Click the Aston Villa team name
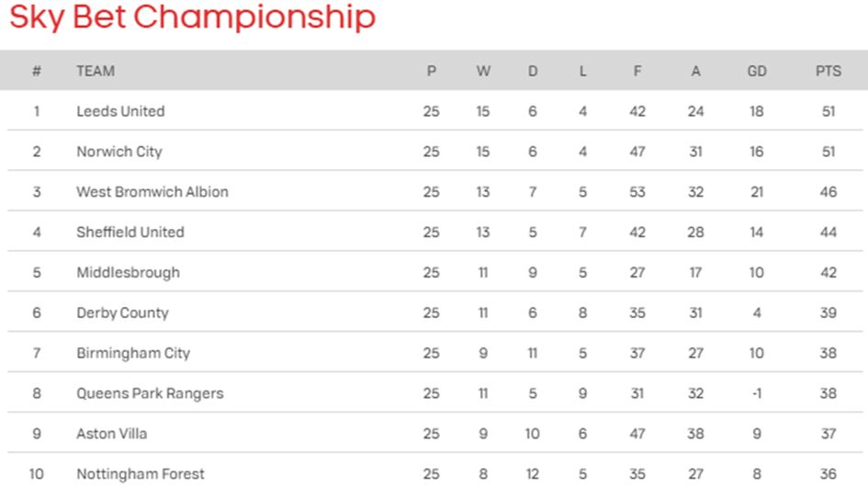The height and width of the screenshot is (489, 868). tap(111, 434)
